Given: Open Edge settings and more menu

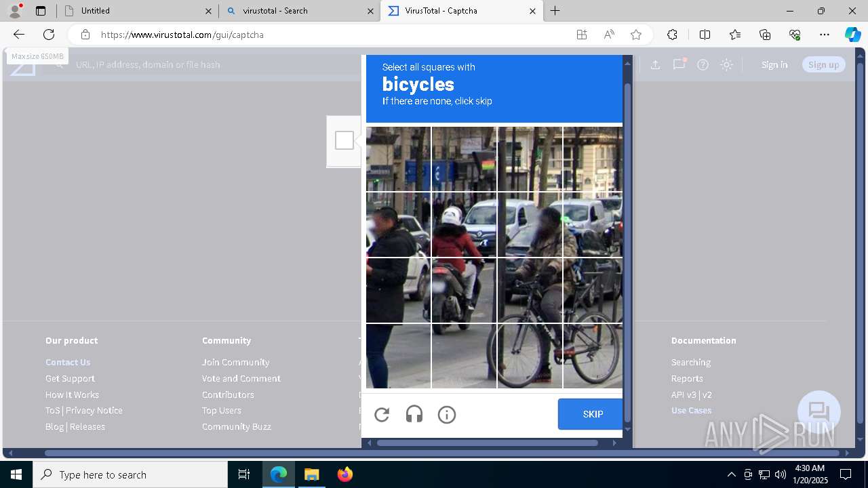Looking at the screenshot, I should (x=825, y=35).
